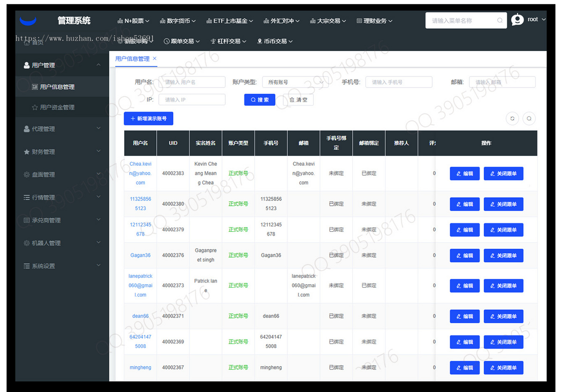Focus the IP filter input field

(x=192, y=100)
